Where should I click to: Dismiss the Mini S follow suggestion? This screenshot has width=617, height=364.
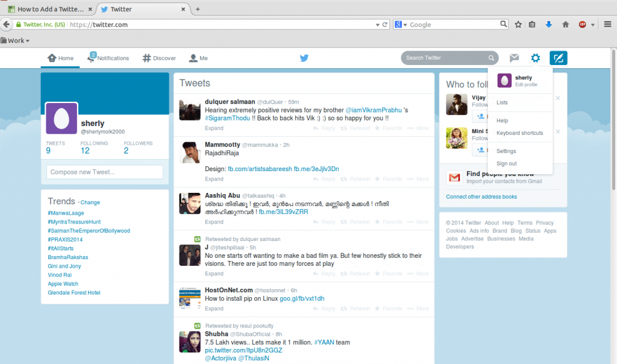(x=557, y=131)
